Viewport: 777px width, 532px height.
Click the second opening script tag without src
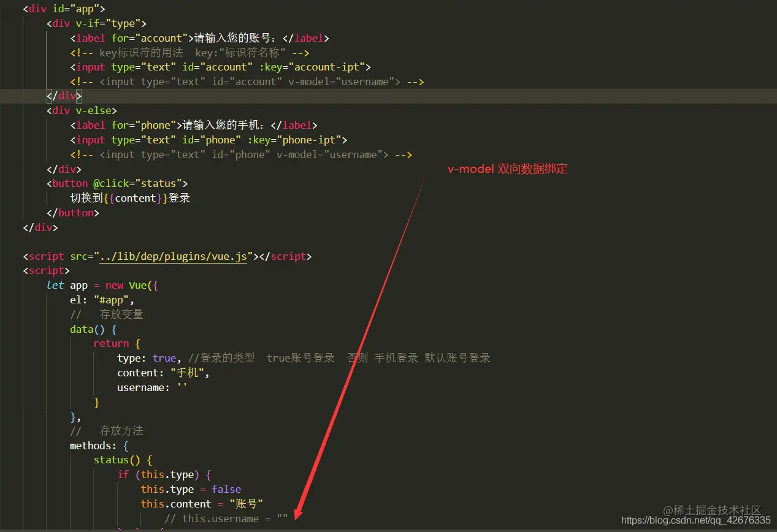click(46, 271)
